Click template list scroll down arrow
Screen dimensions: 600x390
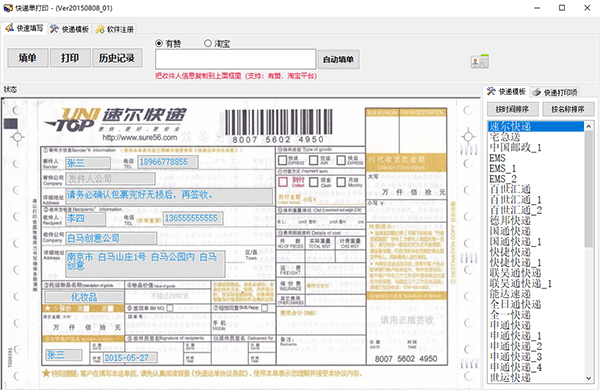(x=589, y=378)
